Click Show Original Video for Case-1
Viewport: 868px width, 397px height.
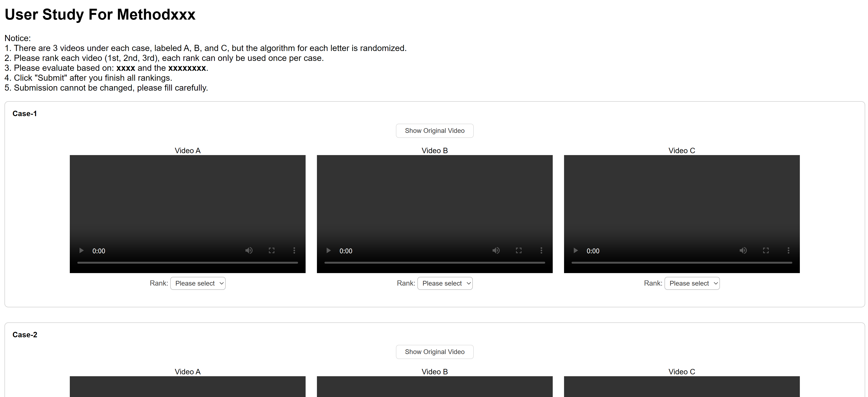tap(434, 131)
